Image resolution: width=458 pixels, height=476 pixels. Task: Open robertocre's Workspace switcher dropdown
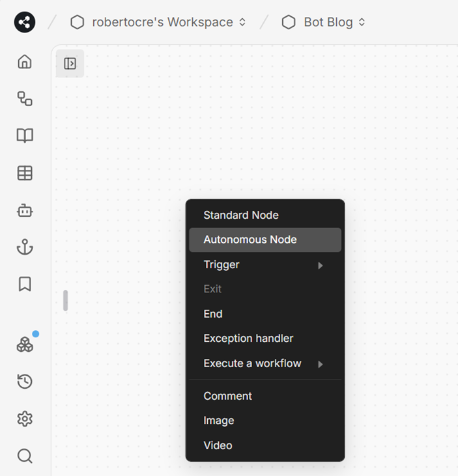(x=242, y=22)
